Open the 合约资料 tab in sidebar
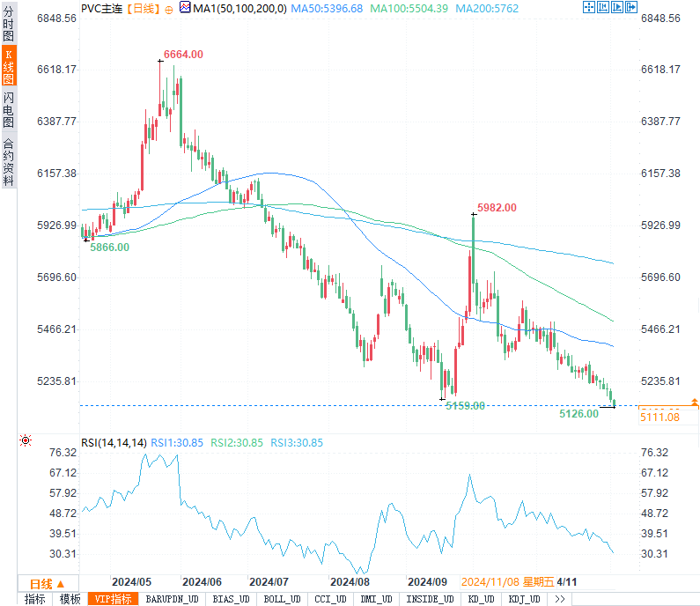The image size is (700, 606). point(8,162)
